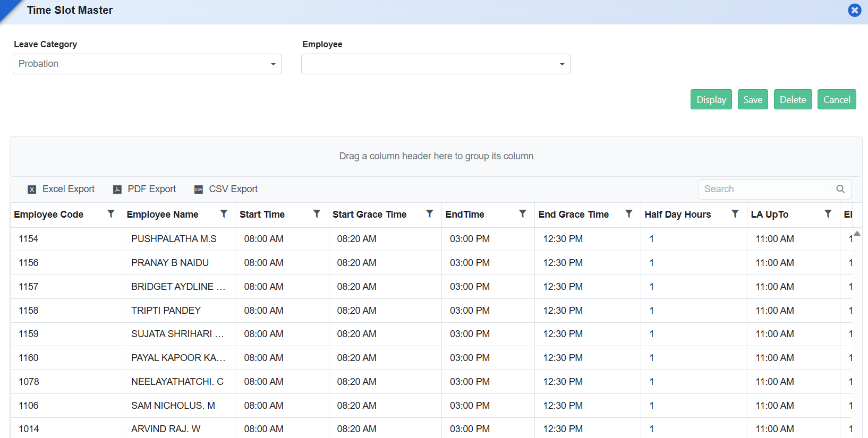
Task: Click EndTime 03:00 PM for TRIPTI PANDEY
Action: [488, 311]
